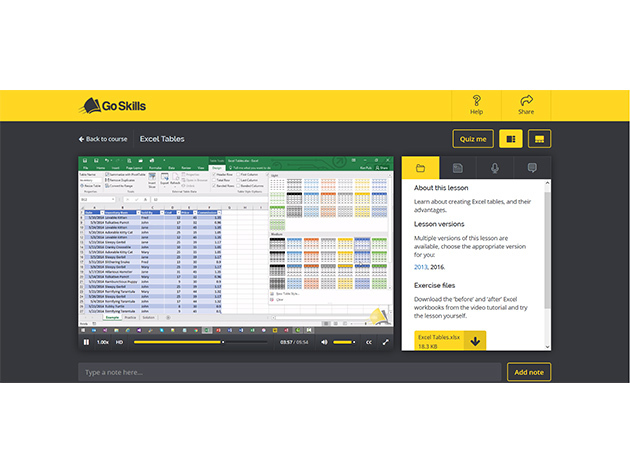Open the Price column filter dropdown
This screenshot has width=630, height=473.
click(x=195, y=213)
